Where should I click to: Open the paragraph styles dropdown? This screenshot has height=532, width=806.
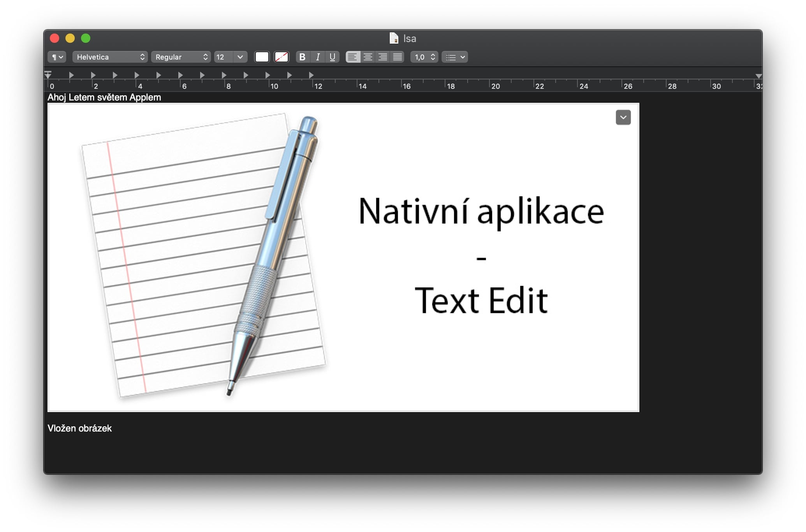coord(57,57)
